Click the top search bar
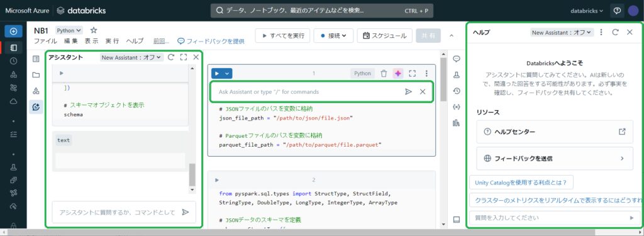 coord(322,11)
